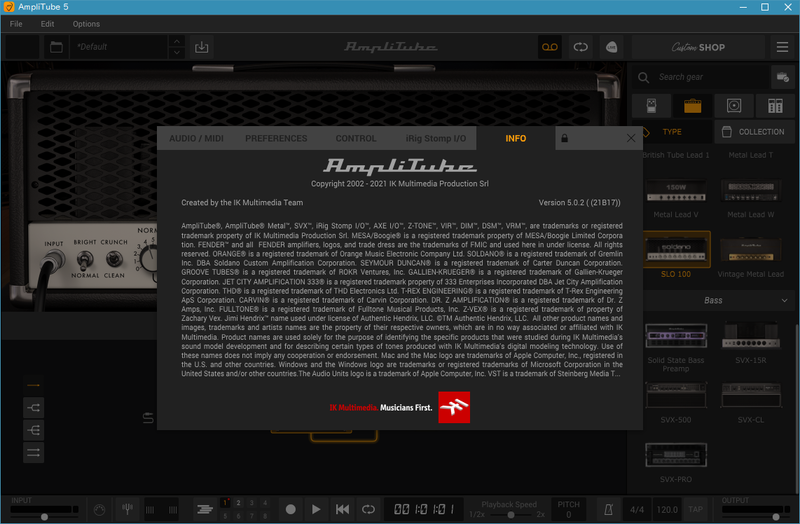The image size is (800, 524).
Task: Select the merge chain routing icon
Action: click(33, 430)
